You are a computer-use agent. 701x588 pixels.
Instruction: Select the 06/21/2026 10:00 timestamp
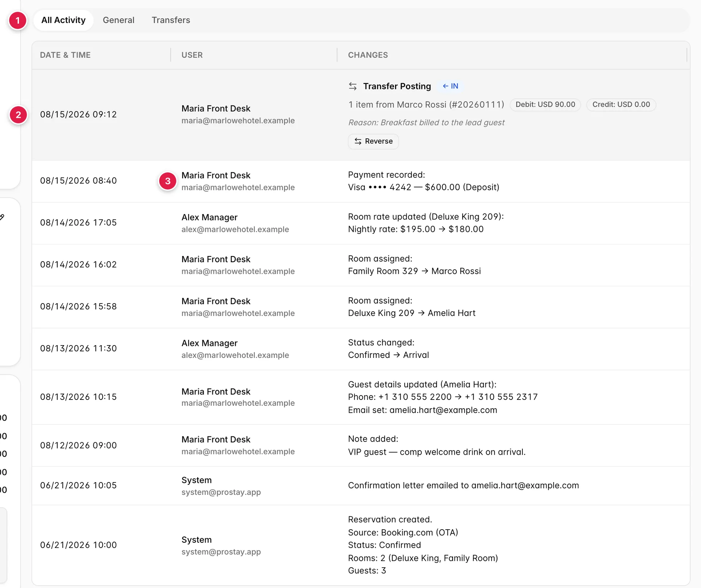pyautogui.click(x=78, y=545)
